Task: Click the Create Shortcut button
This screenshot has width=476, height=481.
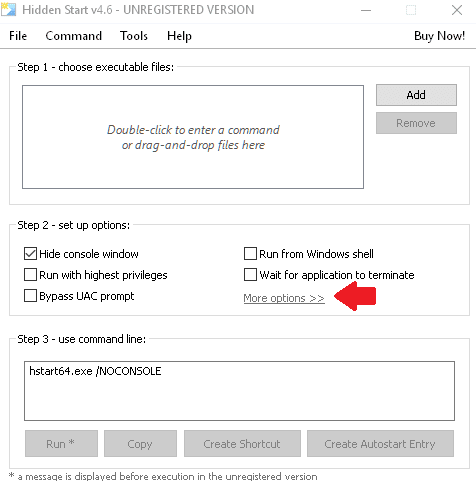Action: 242,444
